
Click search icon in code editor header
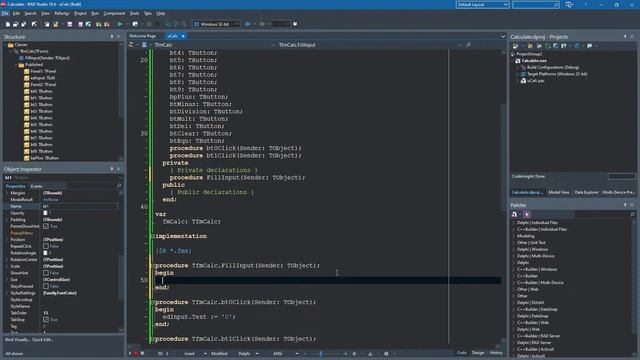tap(468, 45)
